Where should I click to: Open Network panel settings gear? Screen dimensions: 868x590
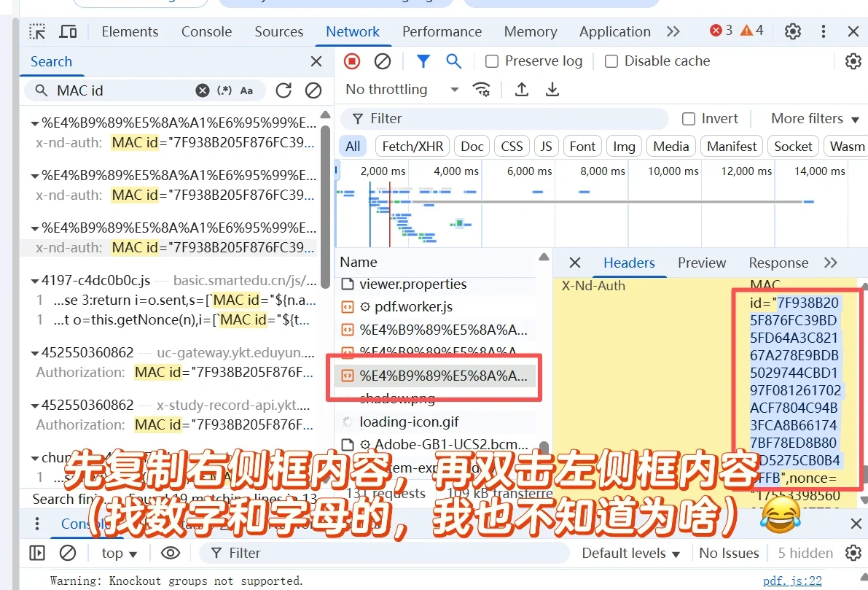pyautogui.click(x=853, y=61)
